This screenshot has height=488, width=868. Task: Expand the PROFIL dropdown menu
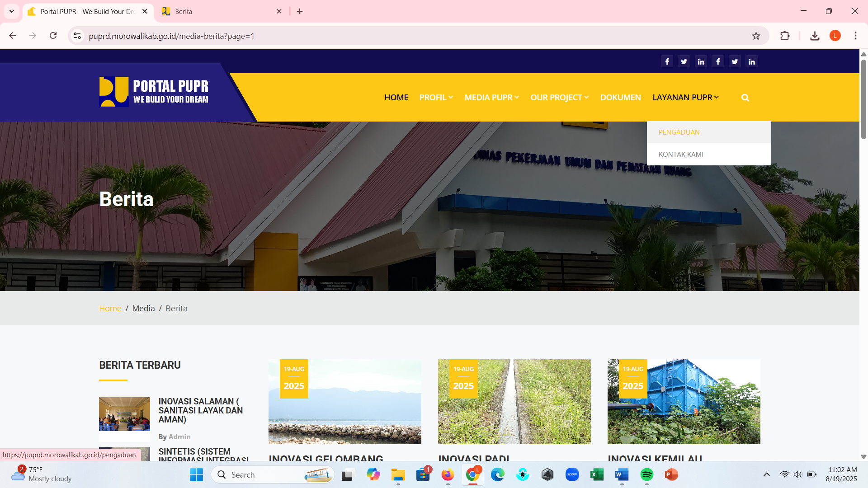436,98
